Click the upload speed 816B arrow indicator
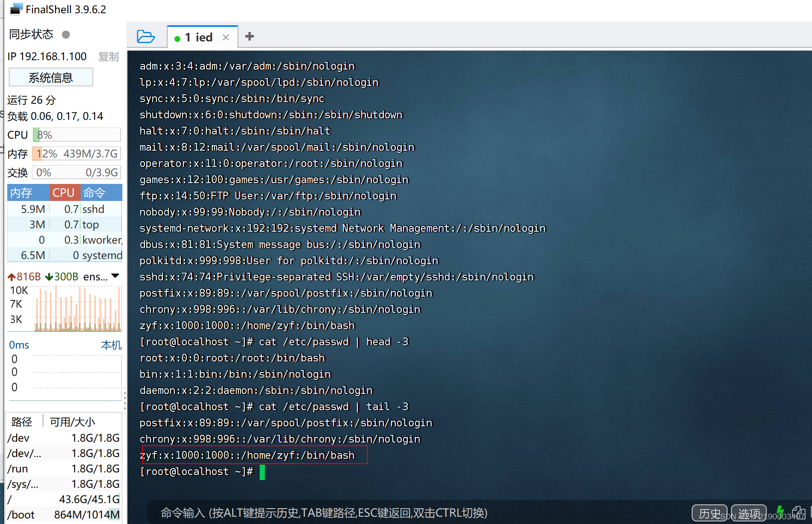Image resolution: width=812 pixels, height=524 pixels. coord(24,277)
